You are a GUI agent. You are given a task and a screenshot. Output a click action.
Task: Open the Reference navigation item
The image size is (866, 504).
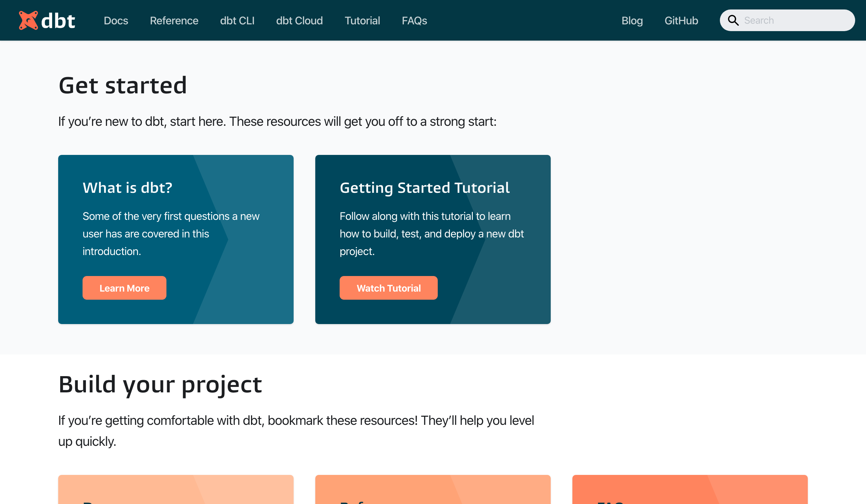tap(174, 21)
